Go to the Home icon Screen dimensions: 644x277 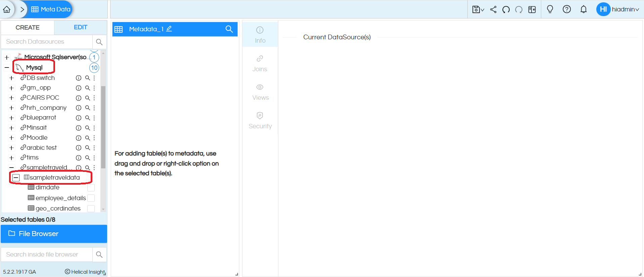coord(7,9)
